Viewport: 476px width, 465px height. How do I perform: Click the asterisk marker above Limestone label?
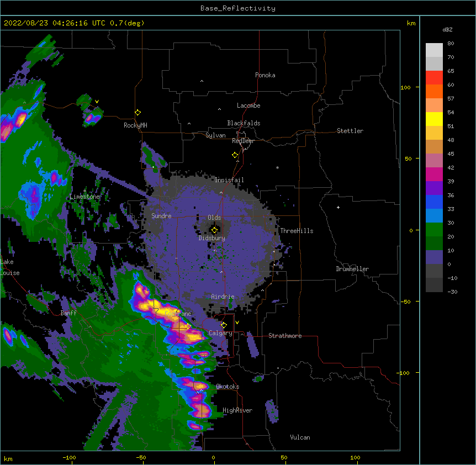[84, 191]
